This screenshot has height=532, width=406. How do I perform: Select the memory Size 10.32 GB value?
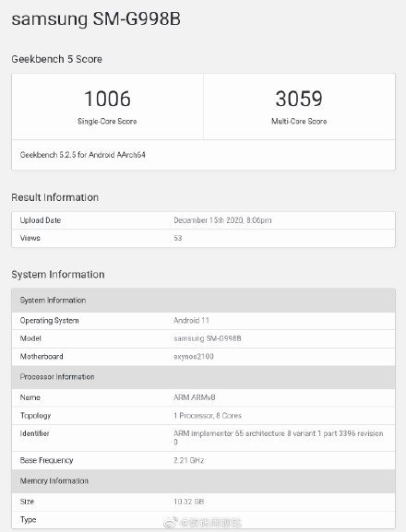(189, 502)
